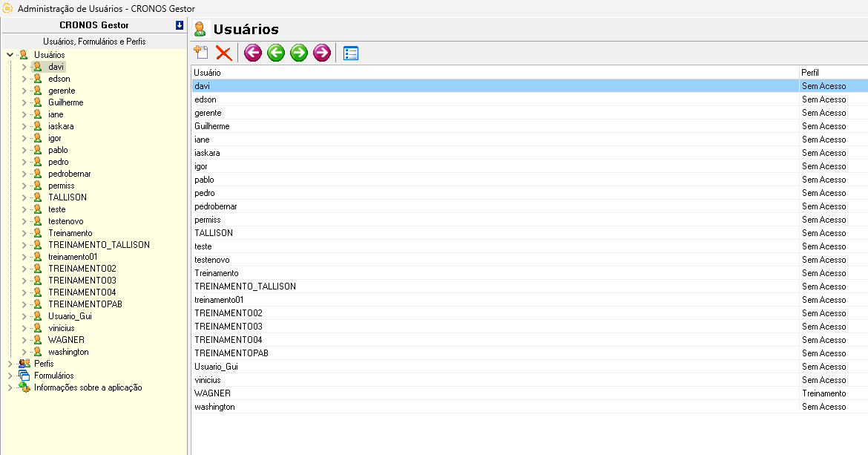Select the TREINAMENTO02 row in users table
Viewport: 868px width, 455px height.
click(530, 313)
